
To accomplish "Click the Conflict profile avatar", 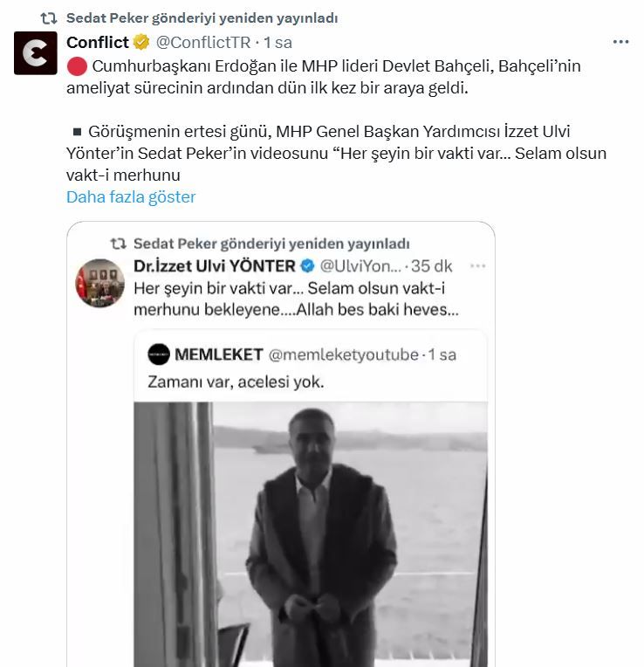I will tap(36, 52).
